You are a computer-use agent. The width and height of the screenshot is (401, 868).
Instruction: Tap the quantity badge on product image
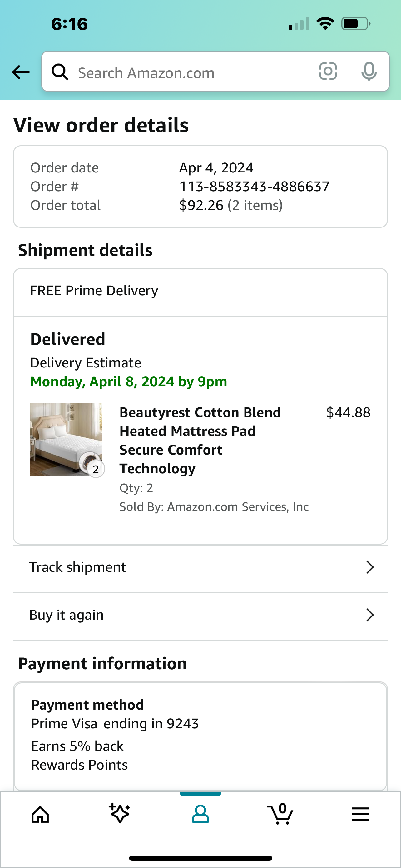(x=96, y=469)
